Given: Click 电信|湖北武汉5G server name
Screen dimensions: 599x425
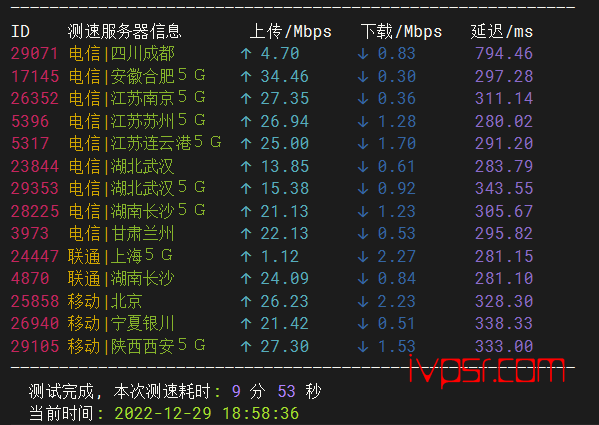Looking at the screenshot, I should click(x=137, y=188).
